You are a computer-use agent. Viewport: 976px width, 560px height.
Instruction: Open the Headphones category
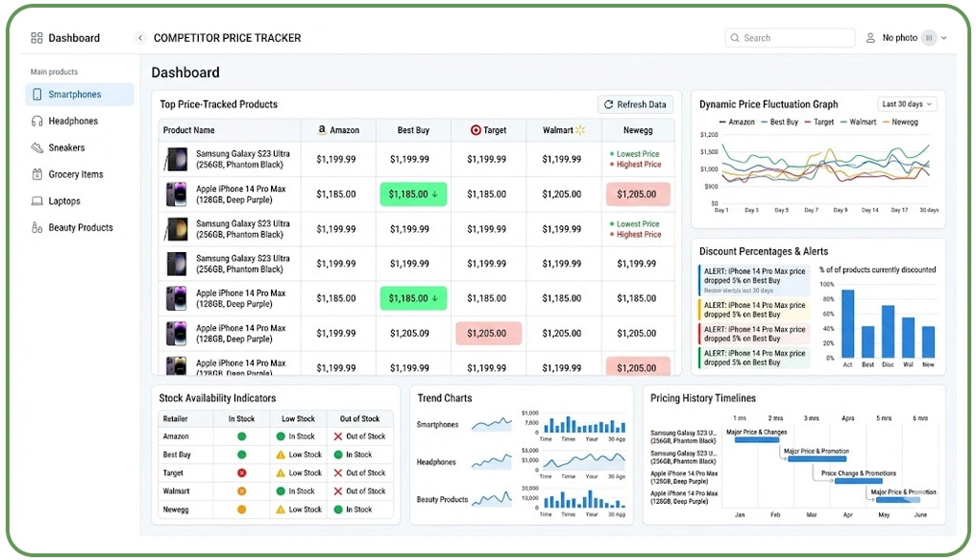click(80, 121)
